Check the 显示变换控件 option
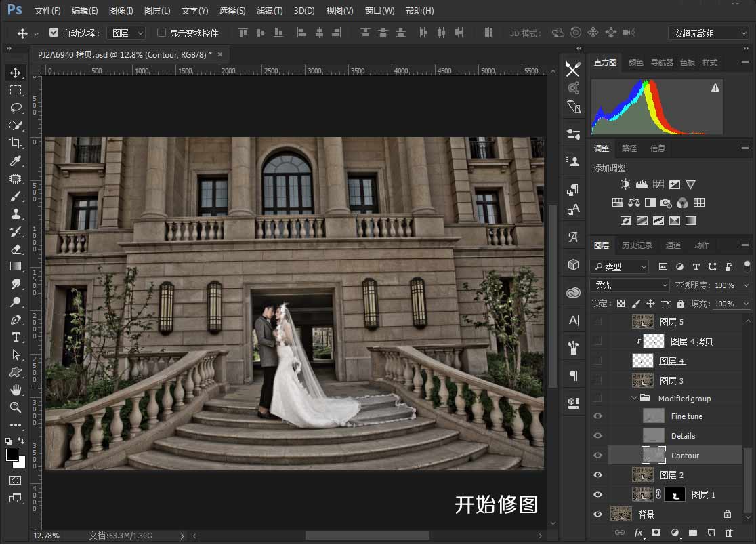Viewport: 756px width, 545px height. click(x=161, y=33)
